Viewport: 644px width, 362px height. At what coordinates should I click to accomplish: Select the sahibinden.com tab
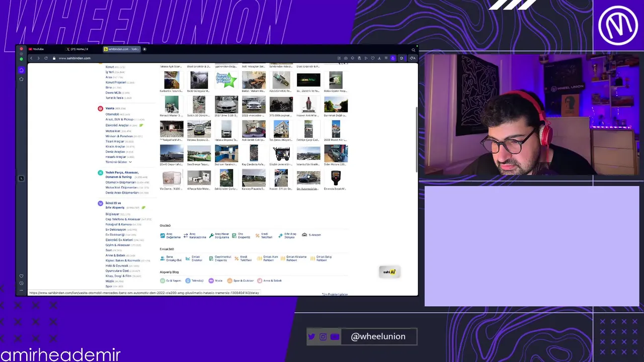point(121,49)
